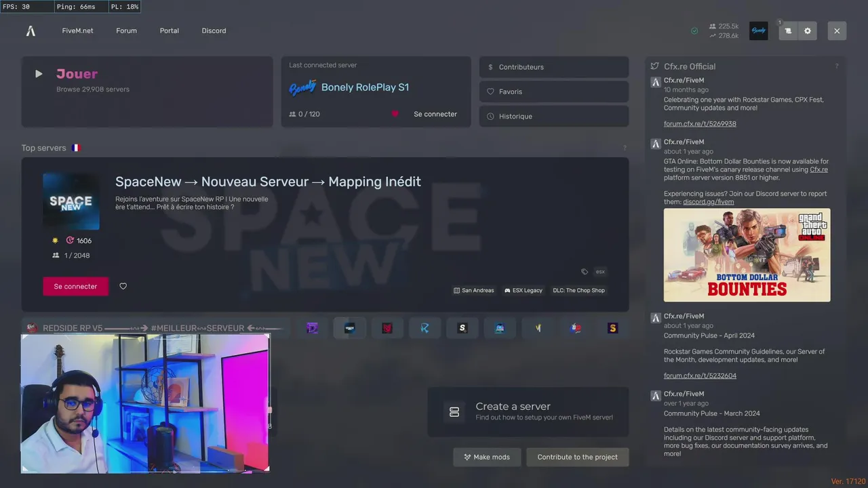The height and width of the screenshot is (488, 868).
Task: Open the Portal link
Action: 170,30
